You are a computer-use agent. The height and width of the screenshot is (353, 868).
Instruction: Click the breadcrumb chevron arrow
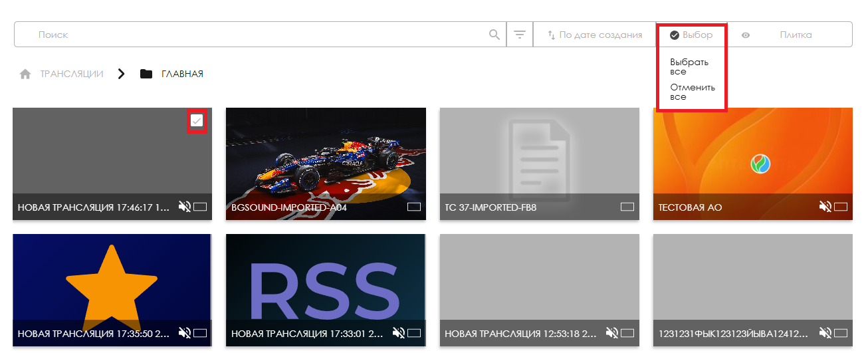[121, 74]
